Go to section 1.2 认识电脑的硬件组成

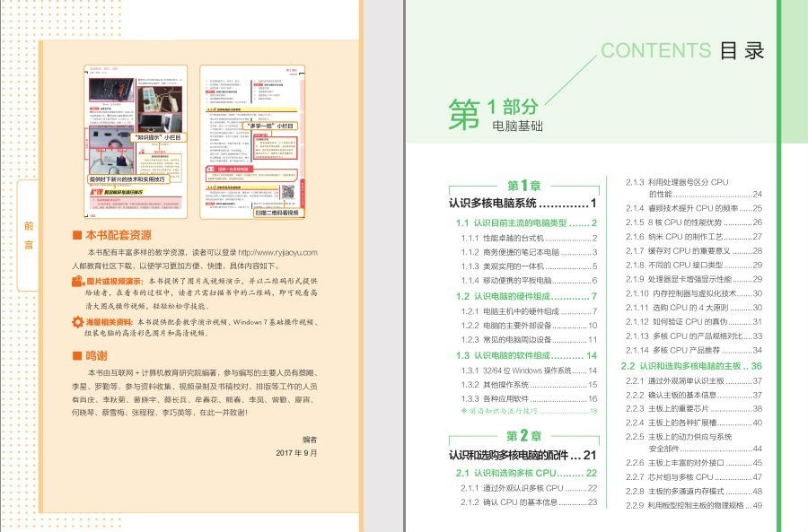pos(526,297)
